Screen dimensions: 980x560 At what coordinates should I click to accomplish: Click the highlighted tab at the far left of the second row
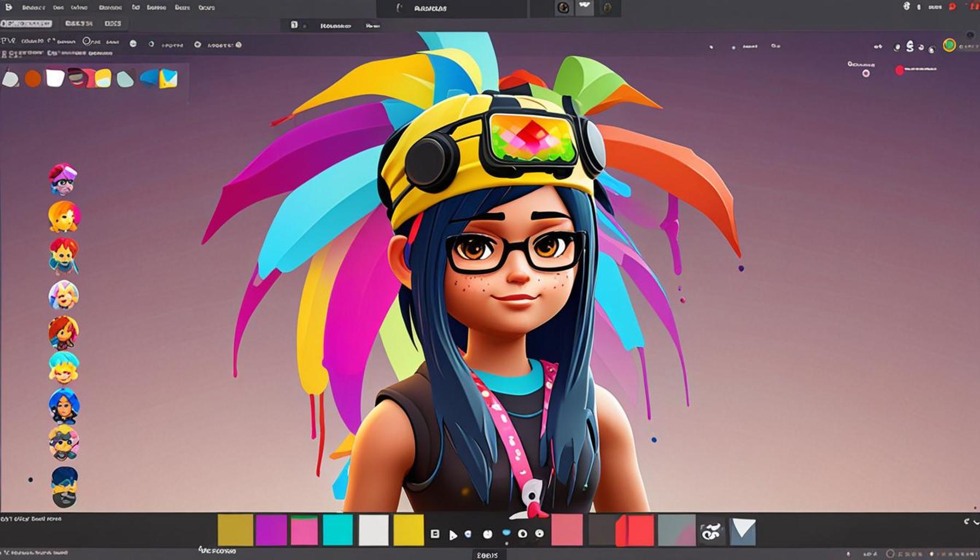pos(26,24)
